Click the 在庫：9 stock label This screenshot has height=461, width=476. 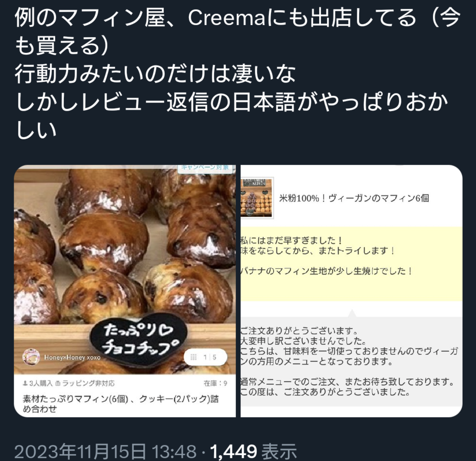coord(215,383)
